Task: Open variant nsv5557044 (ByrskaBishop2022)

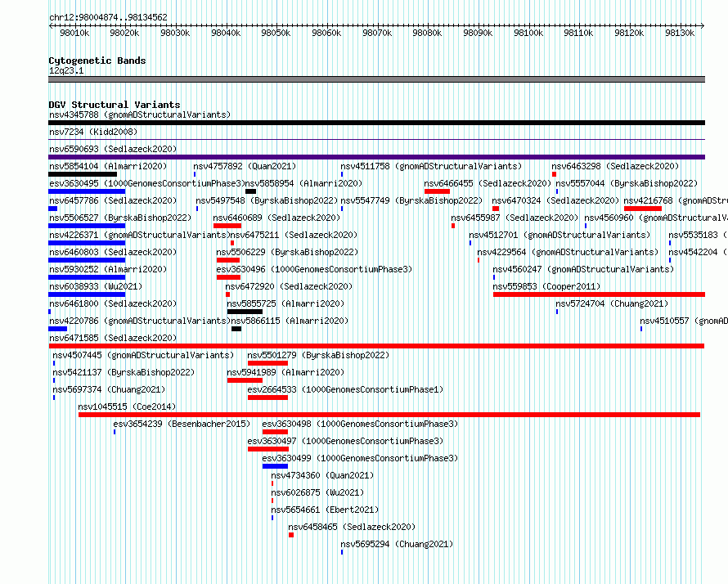Action: coord(627,183)
